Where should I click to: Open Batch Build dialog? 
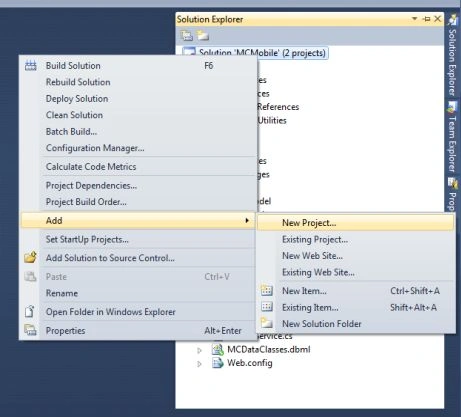[138, 132]
